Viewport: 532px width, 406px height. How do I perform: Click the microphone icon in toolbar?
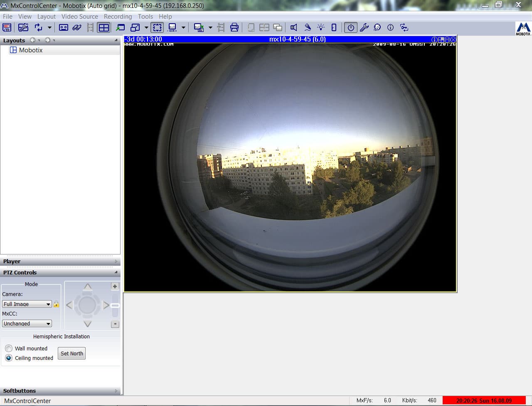(308, 27)
